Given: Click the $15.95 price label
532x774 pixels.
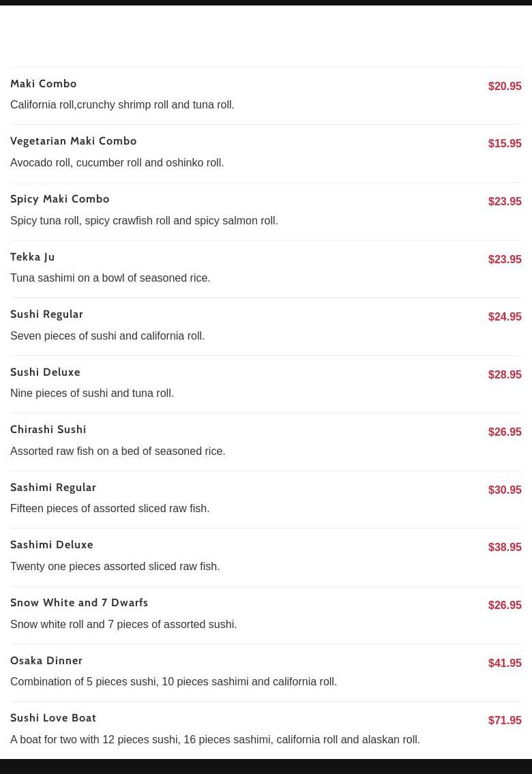Looking at the screenshot, I should [x=505, y=144].
